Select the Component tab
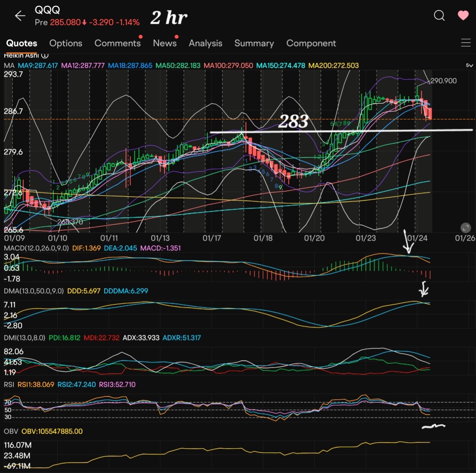Screen dimensions: 476x473 coord(311,43)
